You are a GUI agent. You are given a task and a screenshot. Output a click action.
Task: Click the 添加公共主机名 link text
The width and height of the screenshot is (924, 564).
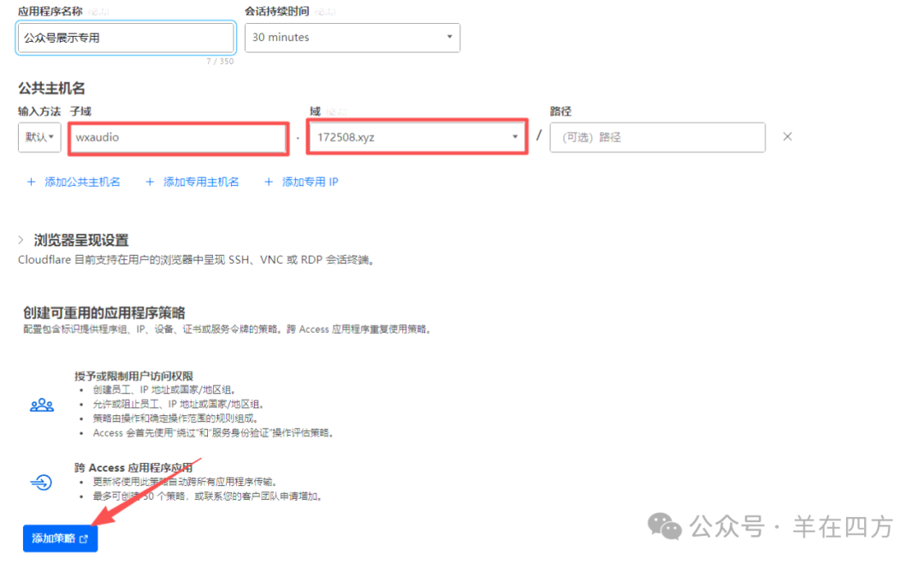click(x=82, y=182)
